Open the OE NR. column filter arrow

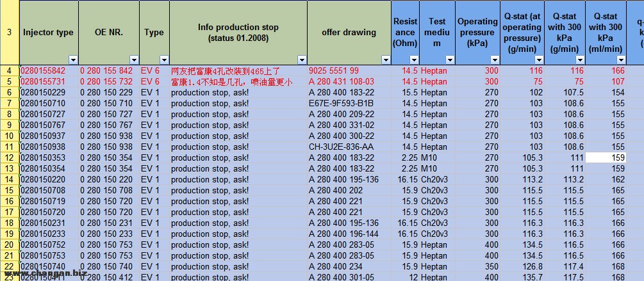pyautogui.click(x=133, y=60)
